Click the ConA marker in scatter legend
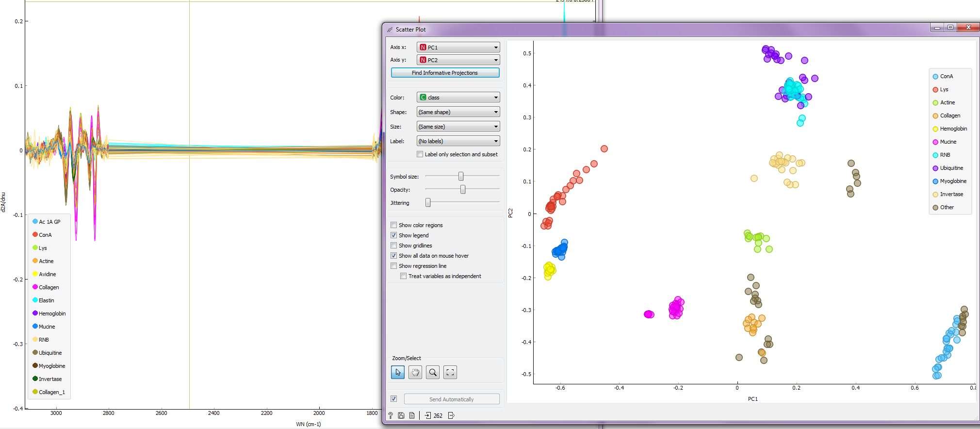Screen dimensions: 980x429 point(935,77)
